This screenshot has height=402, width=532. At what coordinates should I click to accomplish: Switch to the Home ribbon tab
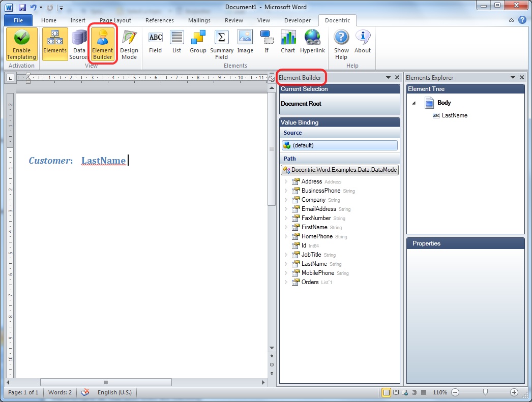point(49,20)
